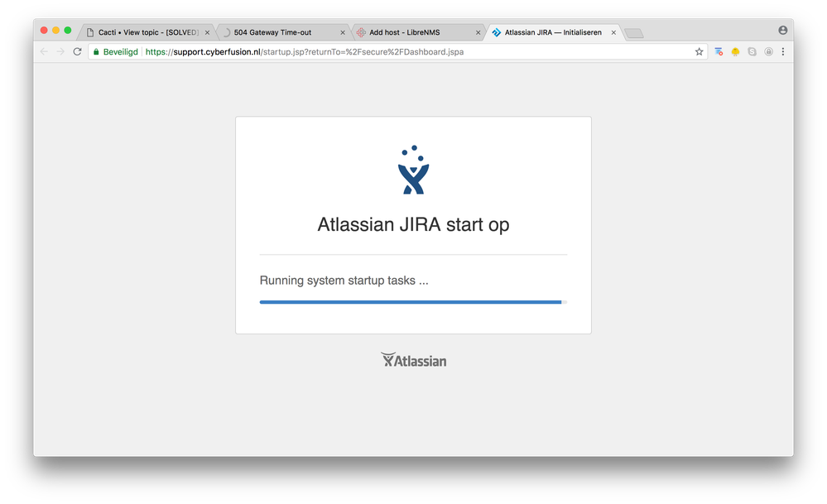The height and width of the screenshot is (504, 827).
Task: Open a new tab with the tab button
Action: 634,33
